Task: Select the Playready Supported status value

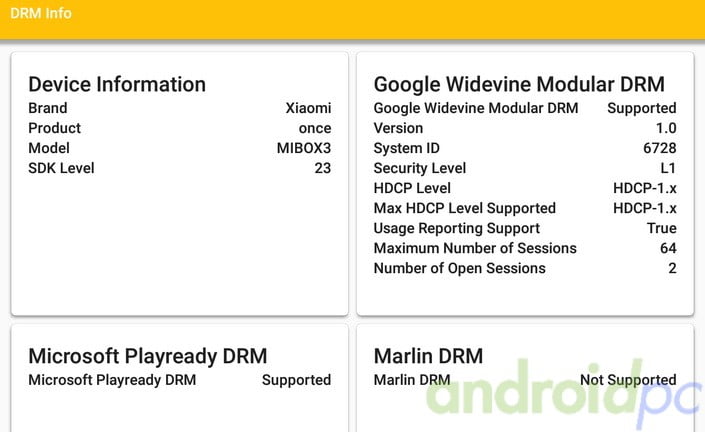Action: [296, 380]
